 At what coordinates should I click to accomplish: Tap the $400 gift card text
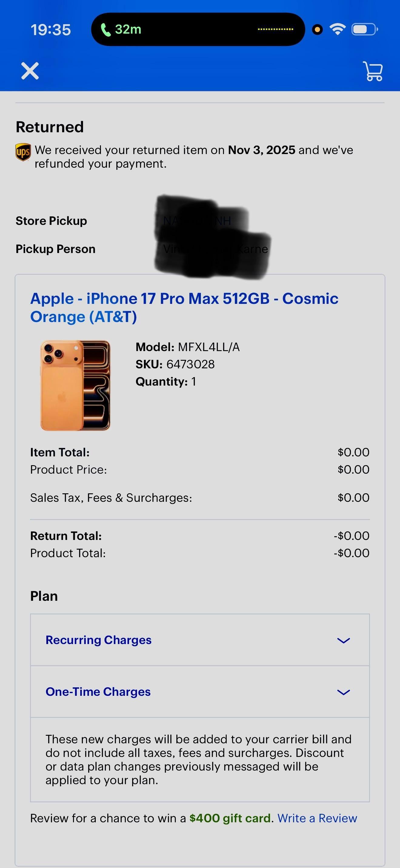click(x=230, y=818)
